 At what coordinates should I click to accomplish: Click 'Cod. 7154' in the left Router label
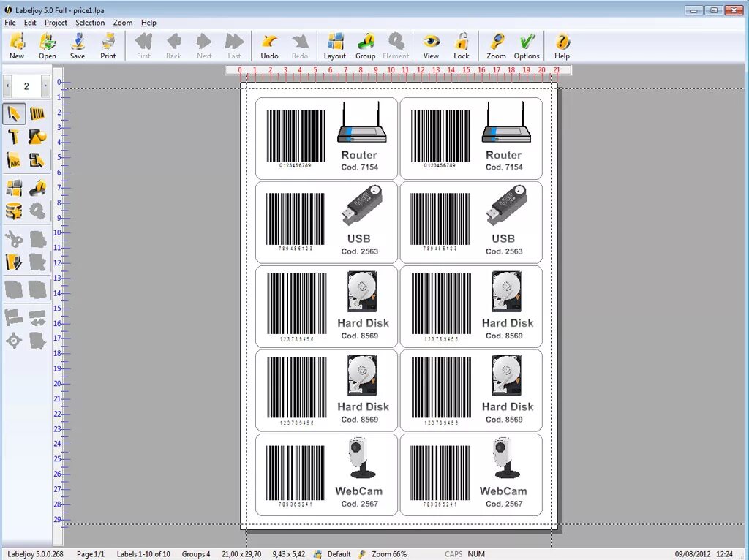point(359,167)
